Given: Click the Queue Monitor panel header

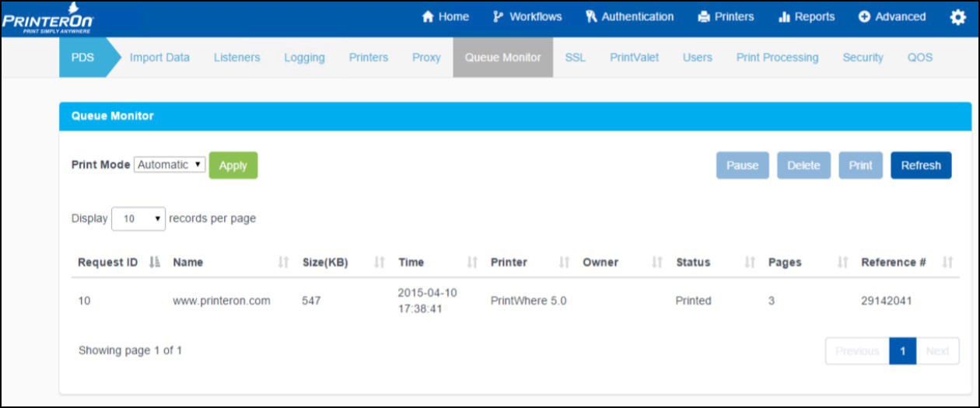Looking at the screenshot, I should point(516,116).
